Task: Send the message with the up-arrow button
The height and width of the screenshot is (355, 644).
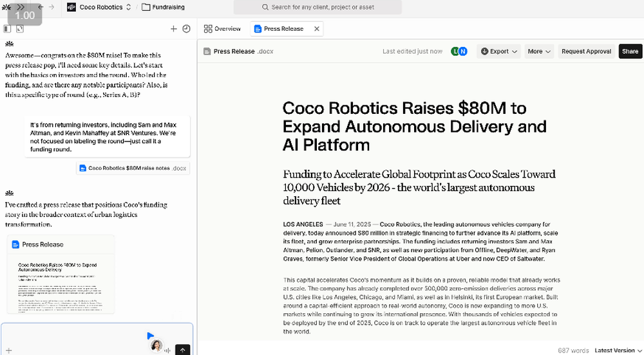Action: (182, 350)
